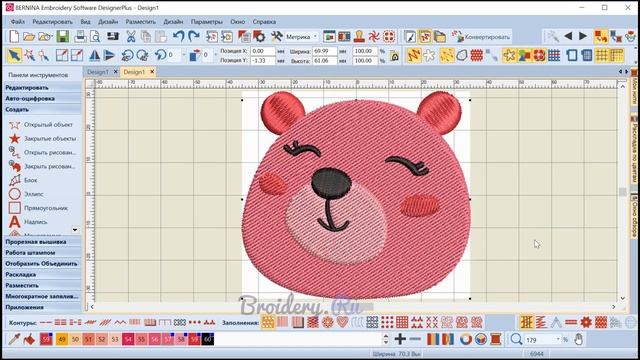Click the Ширина width input field

tap(325, 51)
